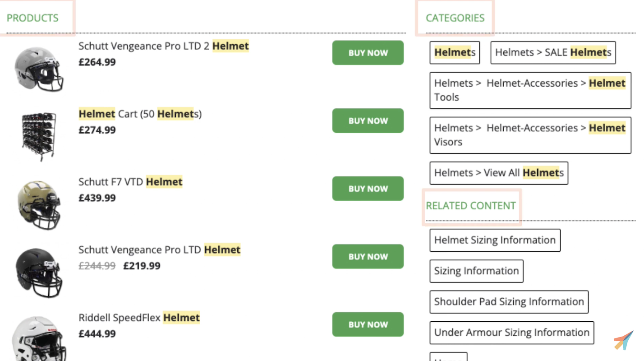Open Under Armour Sizing Information
The height and width of the screenshot is (361, 644).
click(x=511, y=333)
